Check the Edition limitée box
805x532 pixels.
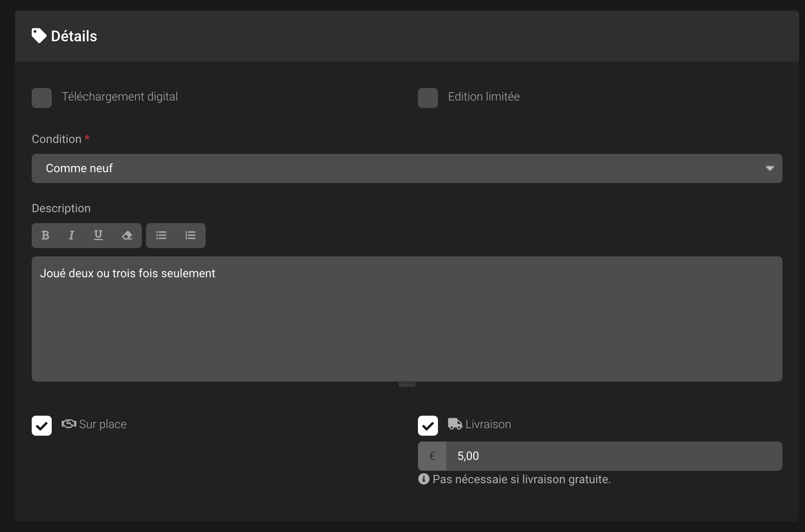click(x=428, y=98)
